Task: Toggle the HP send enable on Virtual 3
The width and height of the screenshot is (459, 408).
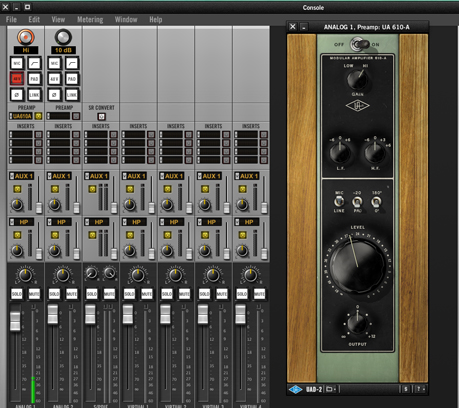Action: tap(205, 235)
